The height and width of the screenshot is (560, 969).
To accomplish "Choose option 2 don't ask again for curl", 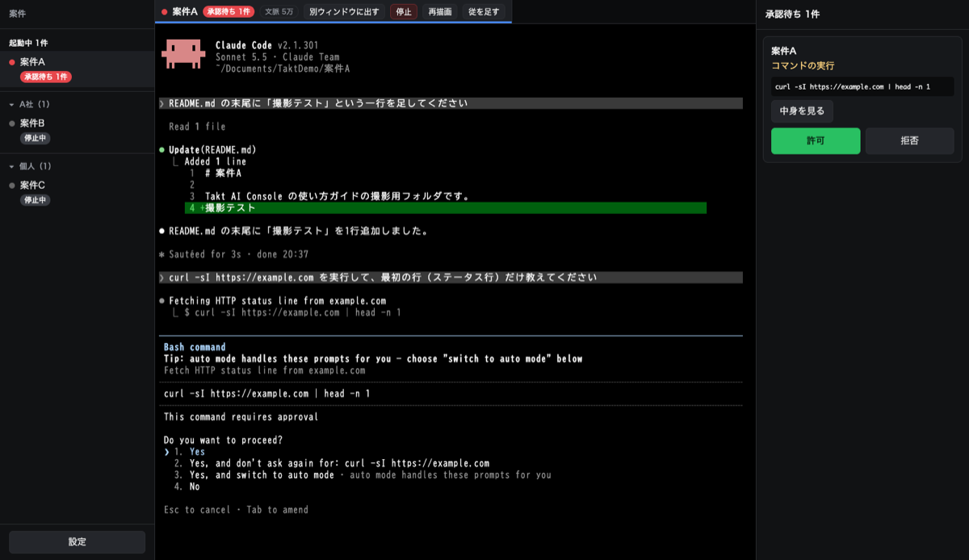I will pyautogui.click(x=332, y=463).
